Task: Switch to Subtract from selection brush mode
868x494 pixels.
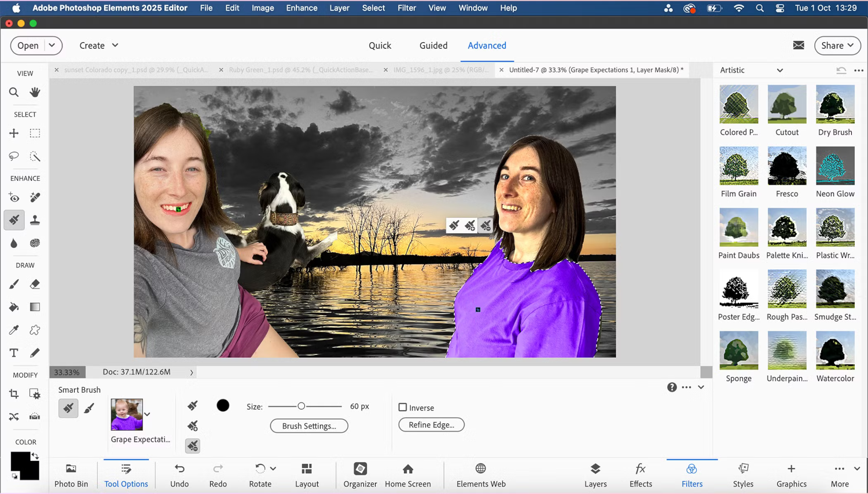Action: [192, 445]
